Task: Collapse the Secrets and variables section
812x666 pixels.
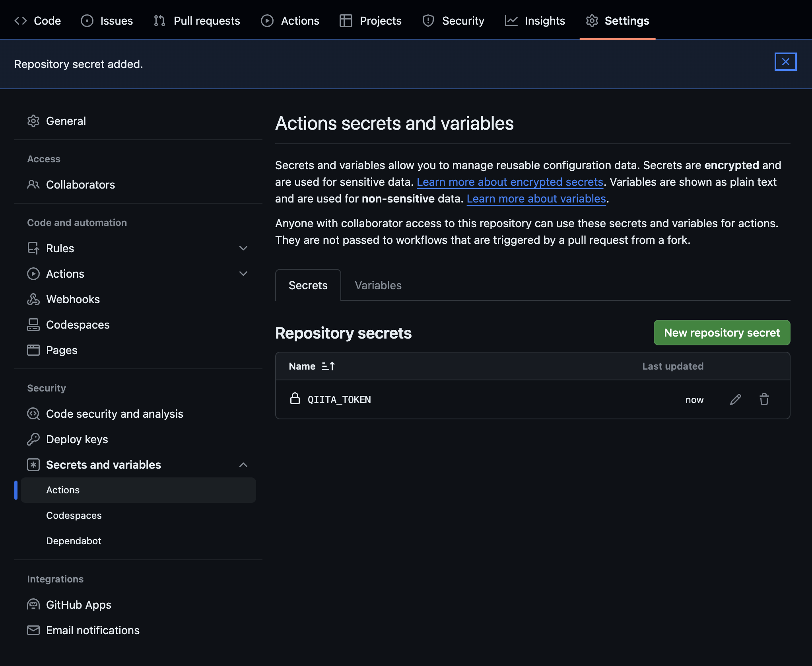Action: [x=243, y=465]
